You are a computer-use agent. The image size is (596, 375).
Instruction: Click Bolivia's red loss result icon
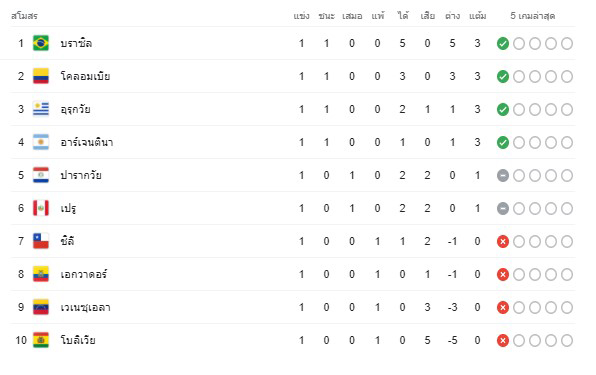pyautogui.click(x=502, y=340)
